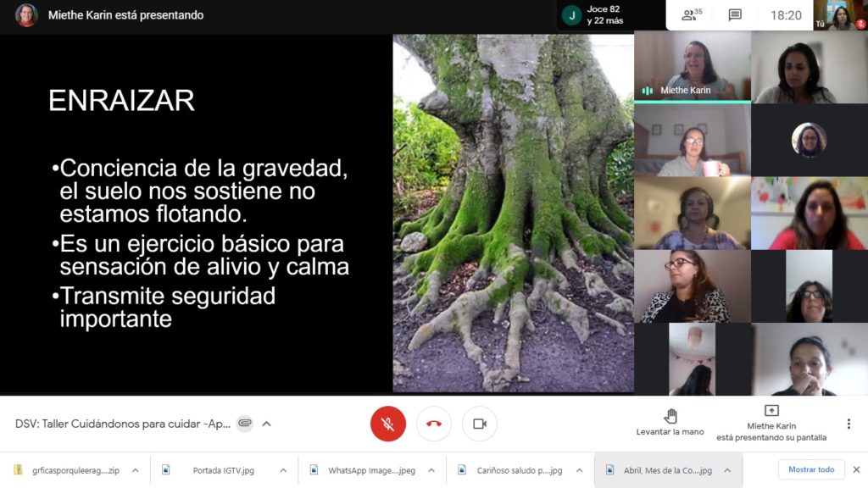Click the present screen icon above Miethe Karin
The image size is (868, 488).
coord(771,411)
